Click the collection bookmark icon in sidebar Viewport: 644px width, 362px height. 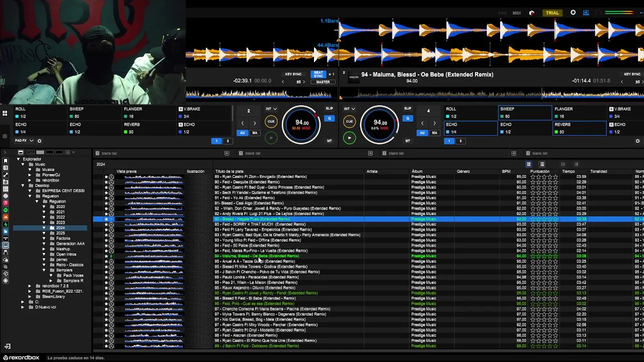[x=6, y=160]
